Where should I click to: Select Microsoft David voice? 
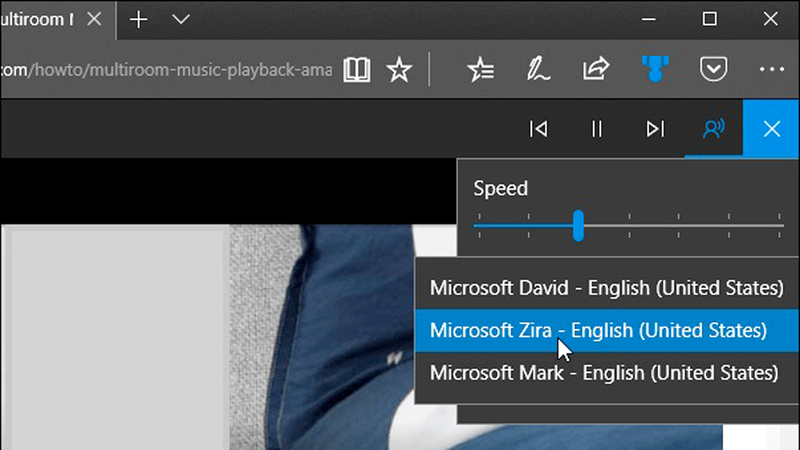click(606, 288)
